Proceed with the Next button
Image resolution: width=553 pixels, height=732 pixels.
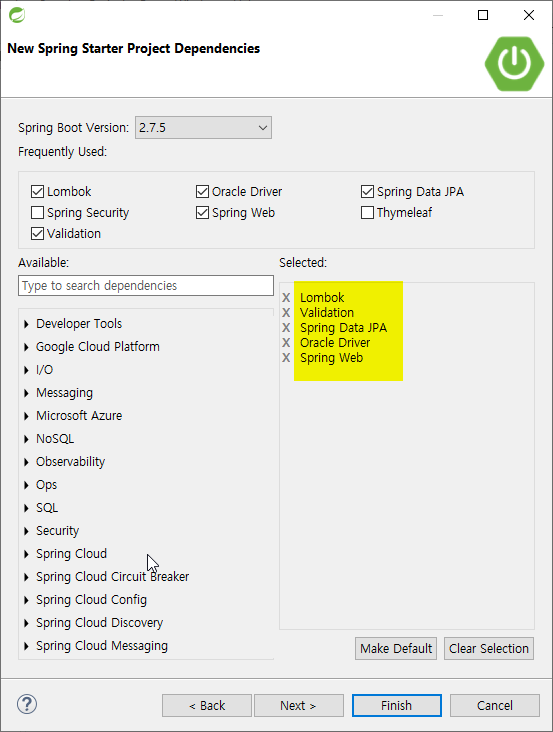click(x=299, y=705)
